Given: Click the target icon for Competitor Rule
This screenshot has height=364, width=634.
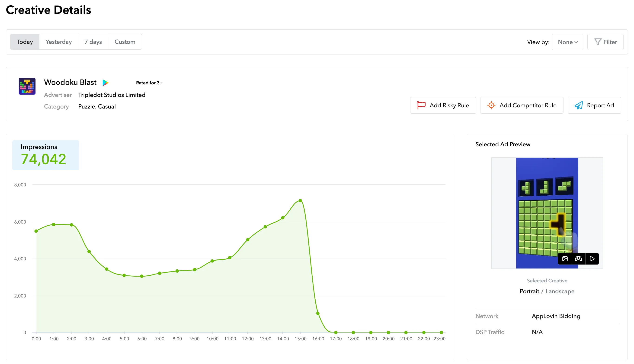Looking at the screenshot, I should pos(491,105).
